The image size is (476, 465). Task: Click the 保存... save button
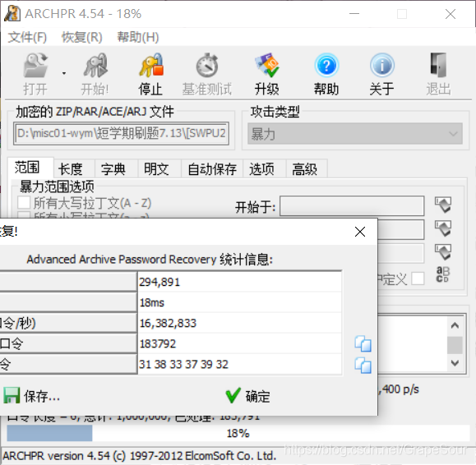[x=32, y=396]
